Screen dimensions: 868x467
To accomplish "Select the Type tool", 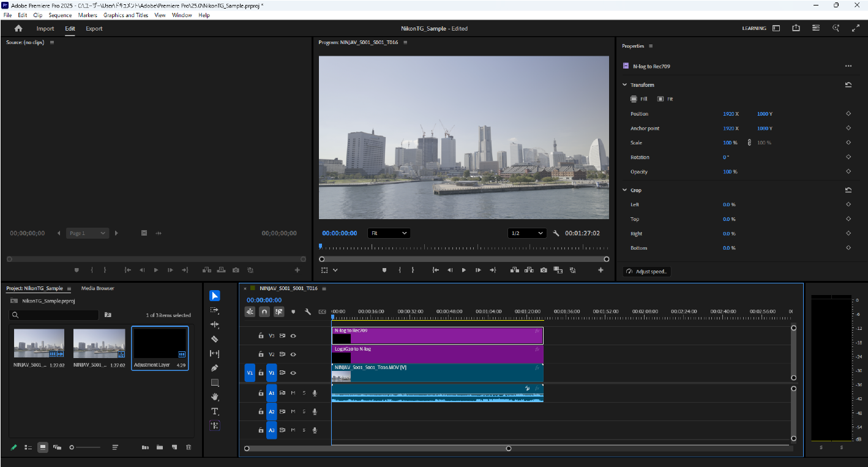I will (x=214, y=411).
